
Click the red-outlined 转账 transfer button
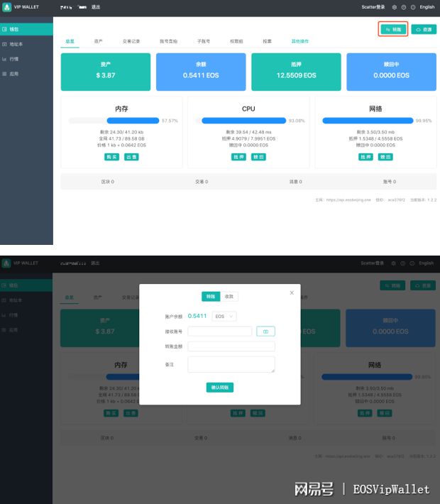pos(393,29)
